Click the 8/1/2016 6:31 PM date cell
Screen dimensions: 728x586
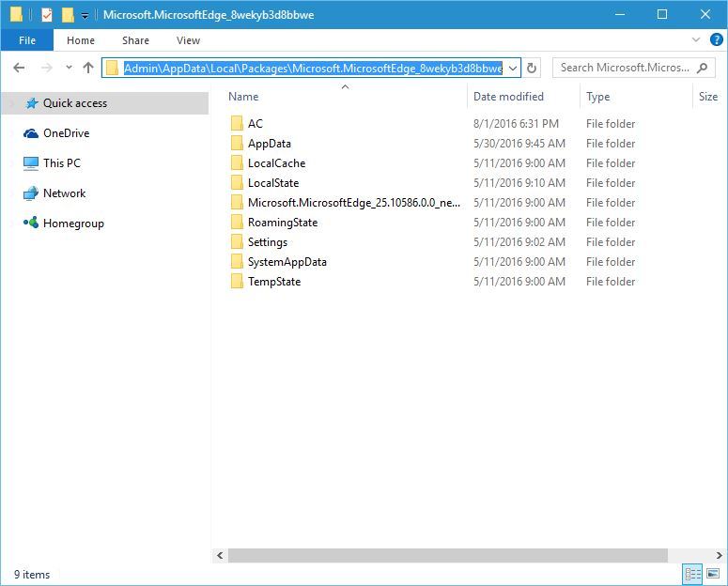(x=516, y=124)
